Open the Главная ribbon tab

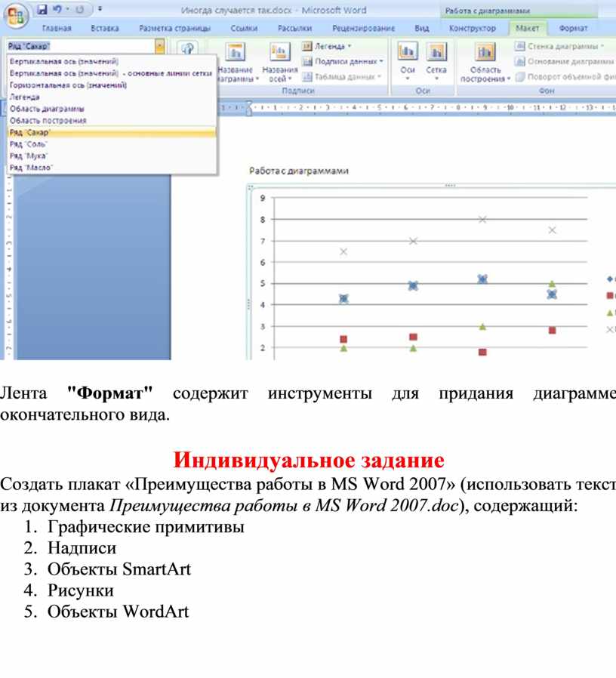tap(57, 28)
